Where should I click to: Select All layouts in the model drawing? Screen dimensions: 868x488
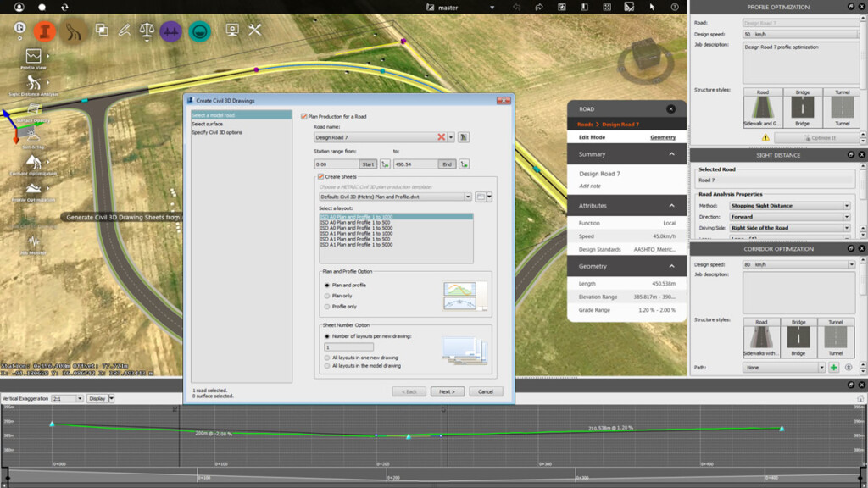[x=327, y=366]
